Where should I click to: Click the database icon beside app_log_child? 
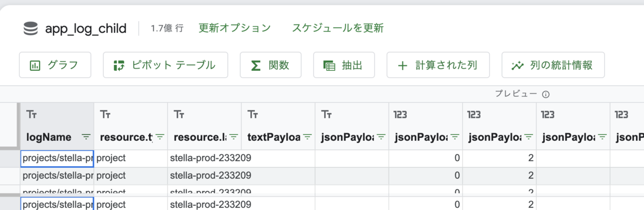coord(31,28)
